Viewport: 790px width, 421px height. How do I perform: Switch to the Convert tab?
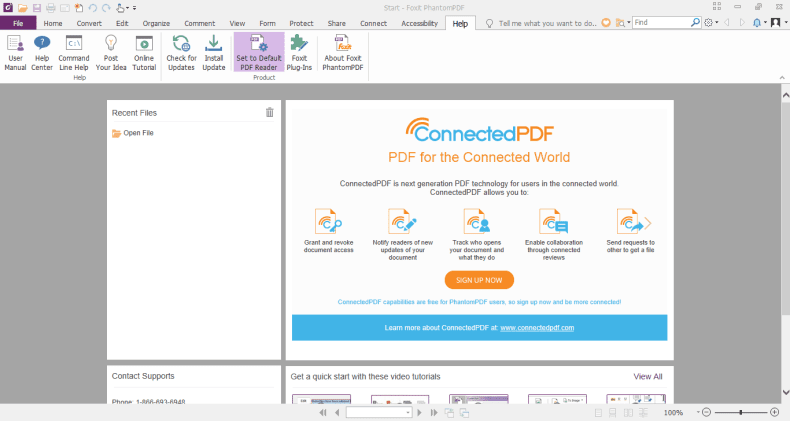(x=89, y=23)
